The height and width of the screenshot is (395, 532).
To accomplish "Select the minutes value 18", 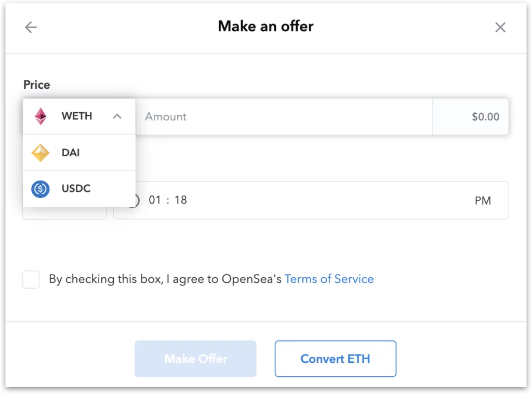I will pos(181,200).
